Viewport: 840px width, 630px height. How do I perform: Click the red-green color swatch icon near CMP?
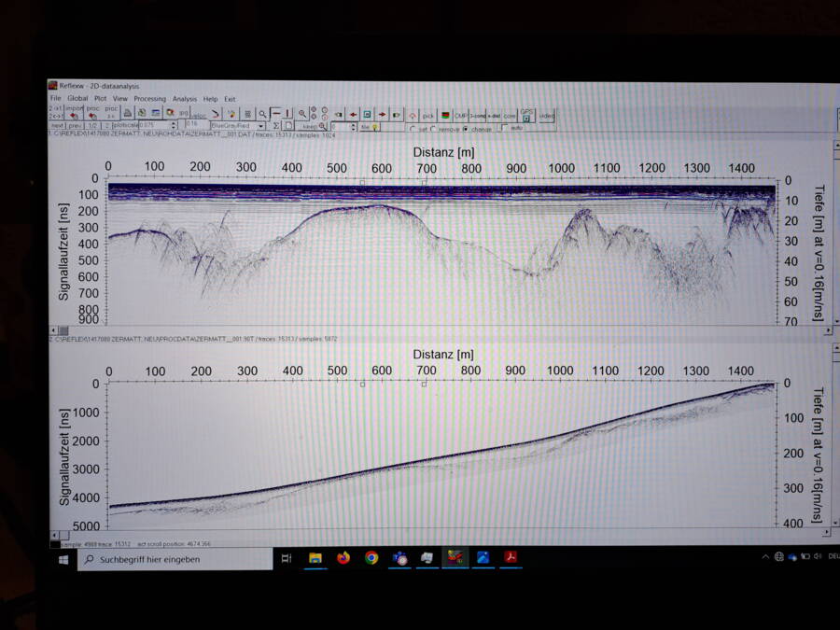click(x=444, y=114)
